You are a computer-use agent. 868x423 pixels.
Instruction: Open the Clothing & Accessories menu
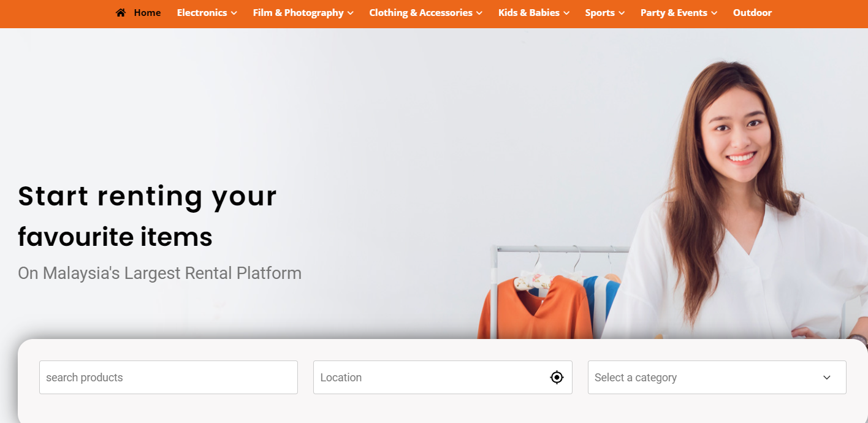[425, 13]
